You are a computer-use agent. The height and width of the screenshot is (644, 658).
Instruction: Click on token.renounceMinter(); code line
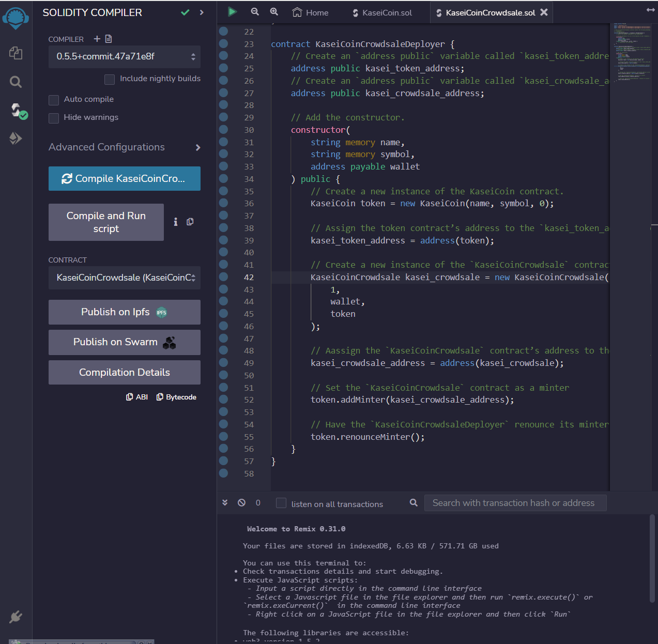(368, 437)
